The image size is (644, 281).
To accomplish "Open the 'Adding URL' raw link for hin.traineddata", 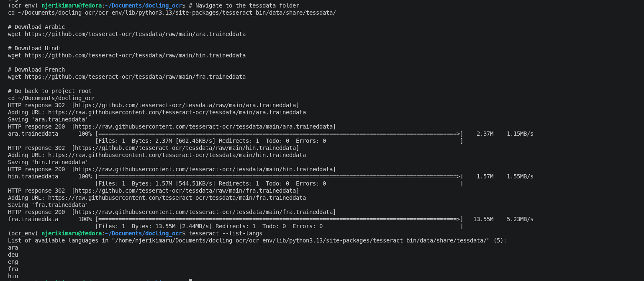I will click(177, 155).
